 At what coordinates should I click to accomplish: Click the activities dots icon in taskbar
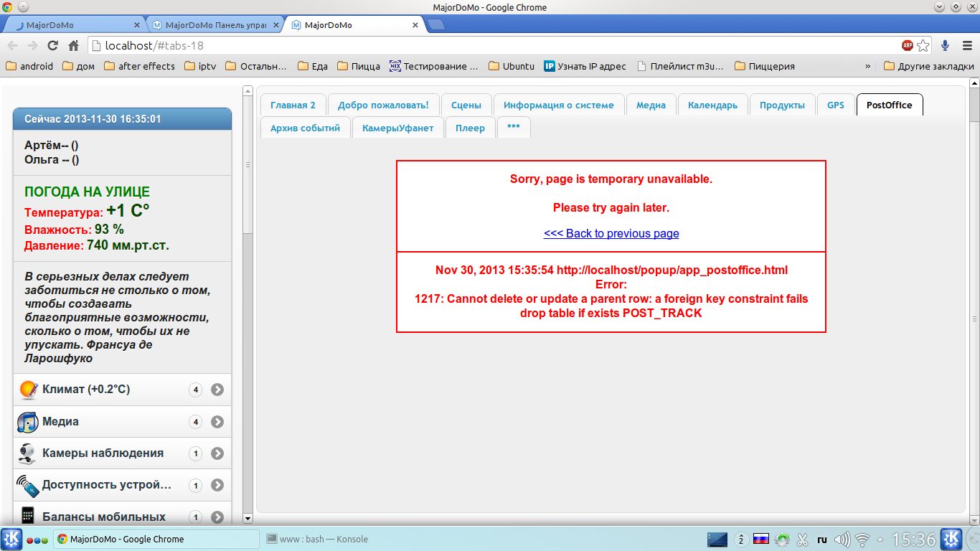coord(37,540)
